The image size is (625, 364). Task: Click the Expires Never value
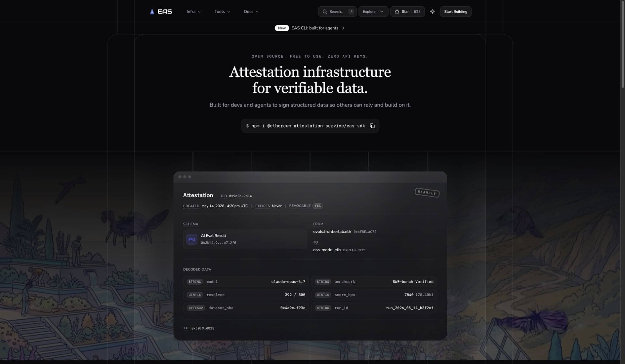(277, 206)
